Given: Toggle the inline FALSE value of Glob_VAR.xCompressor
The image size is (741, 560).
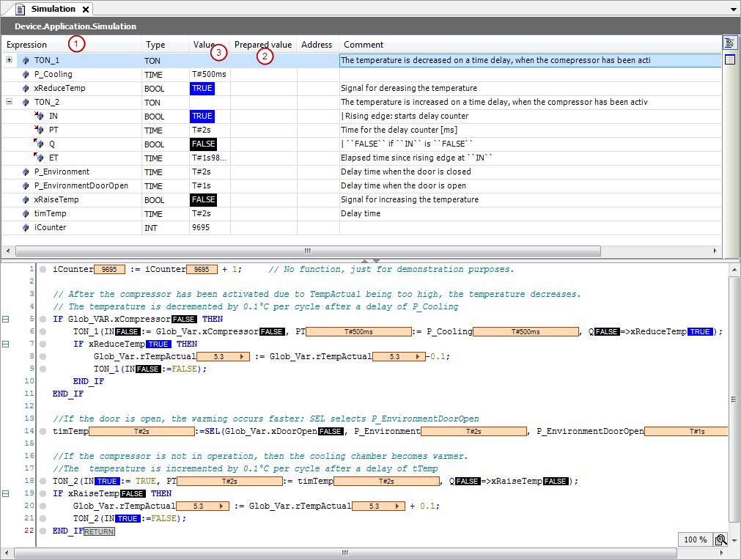Looking at the screenshot, I should (x=183, y=319).
